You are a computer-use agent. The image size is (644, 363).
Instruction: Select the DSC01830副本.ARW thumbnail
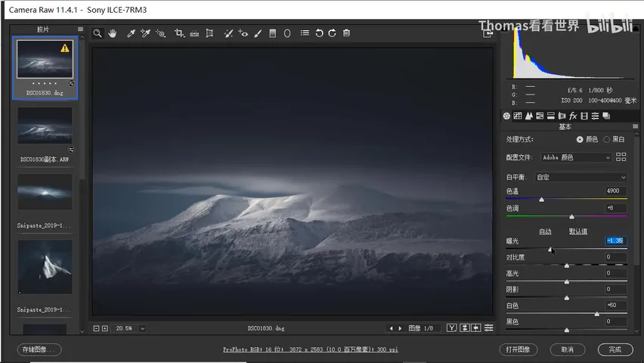(45, 126)
